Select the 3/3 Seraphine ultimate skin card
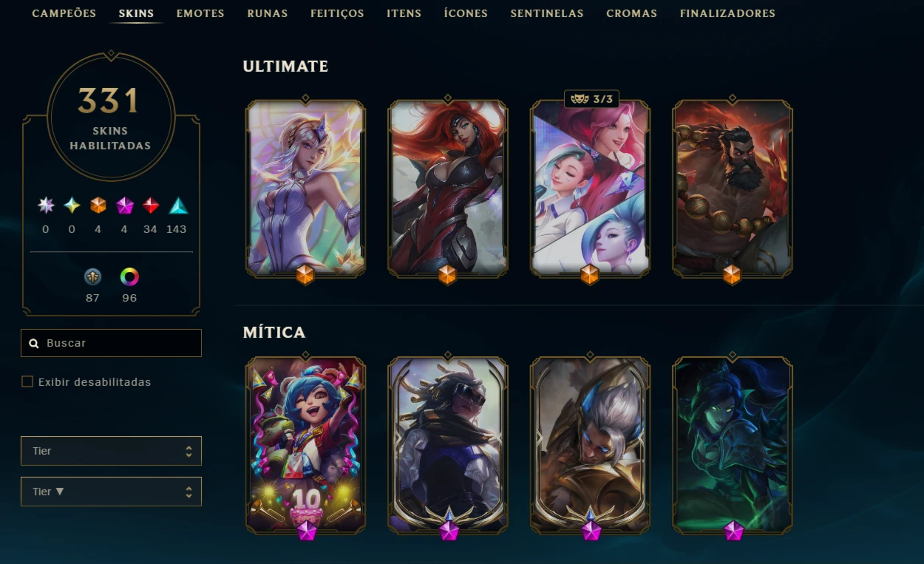The width and height of the screenshot is (924, 564). [x=590, y=188]
